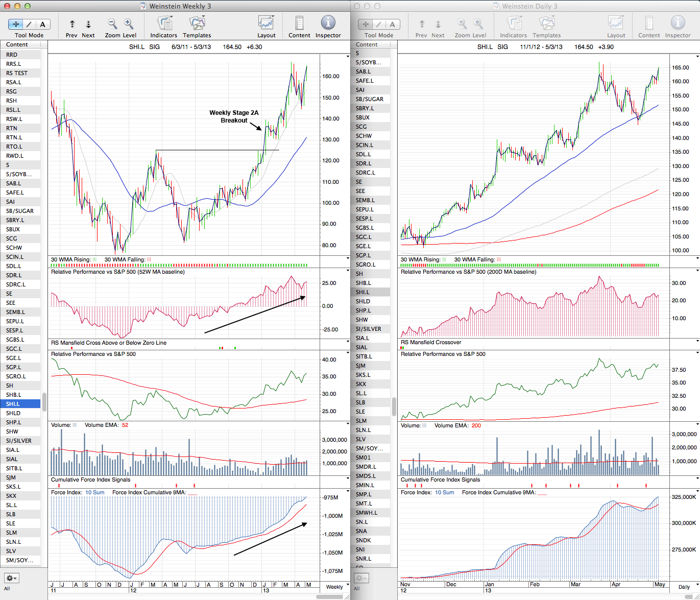Select text annotation tool mode in Weekly window

point(42,24)
